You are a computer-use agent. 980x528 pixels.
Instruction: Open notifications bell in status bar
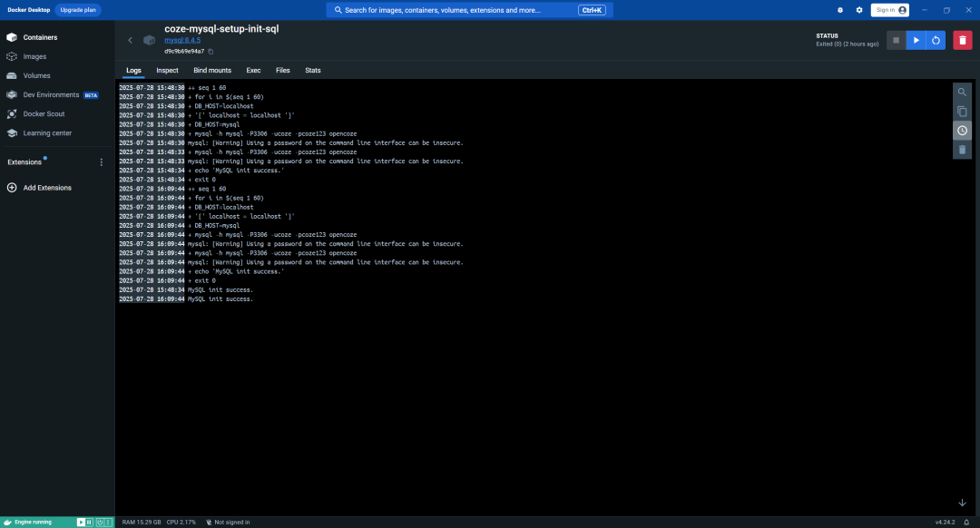point(967,523)
